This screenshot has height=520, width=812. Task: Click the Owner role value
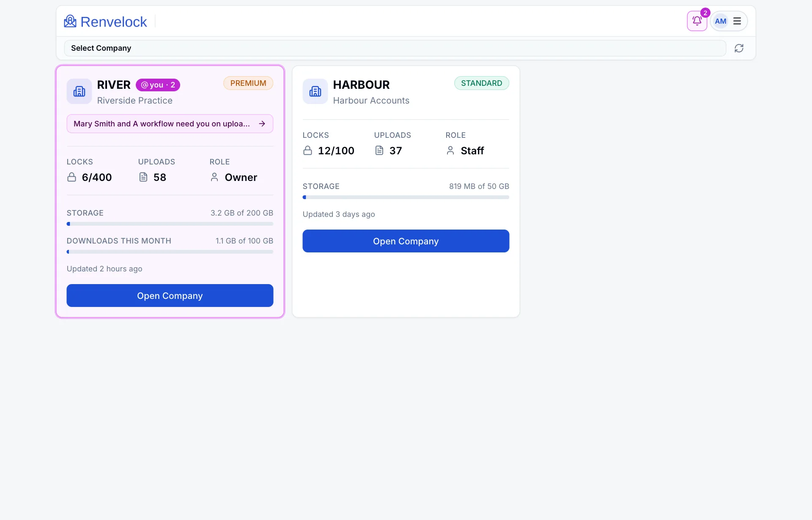tap(241, 177)
